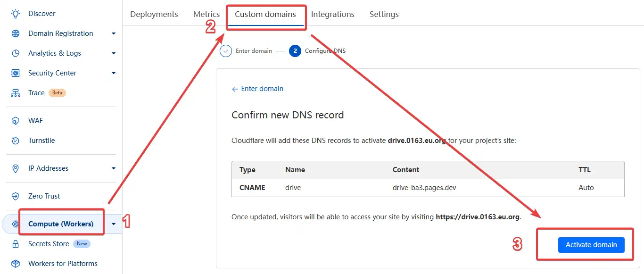
Task: Go back via Enter domain link
Action: tap(257, 89)
